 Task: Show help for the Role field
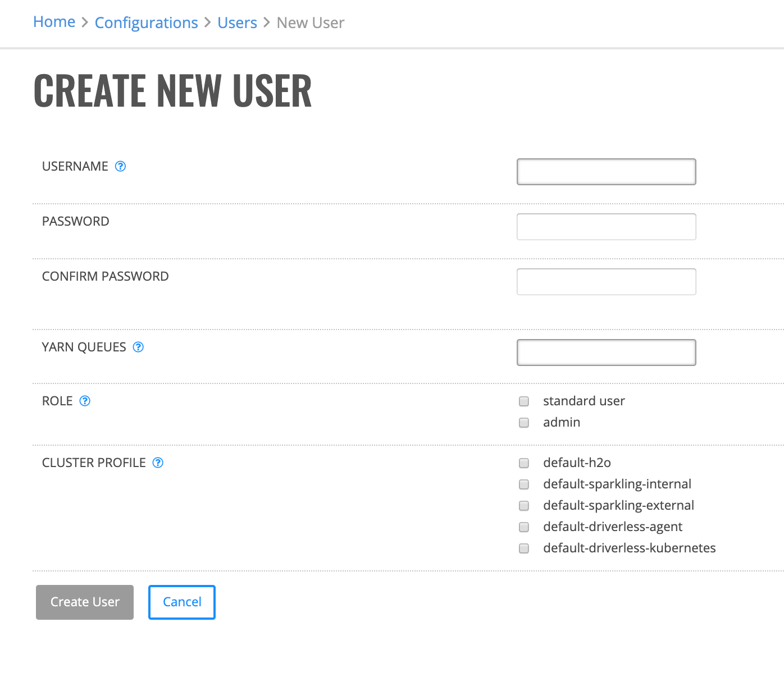(x=85, y=401)
